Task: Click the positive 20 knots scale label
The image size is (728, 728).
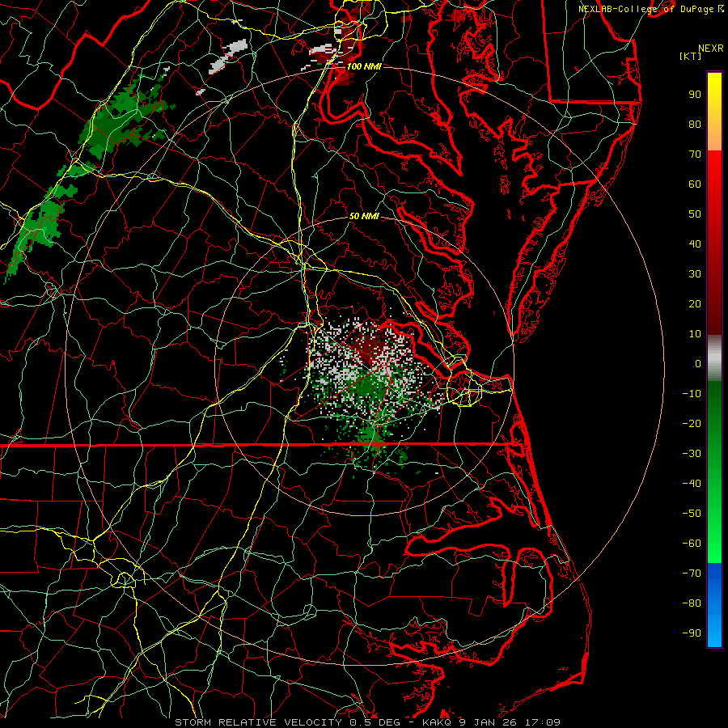Action: pos(695,303)
